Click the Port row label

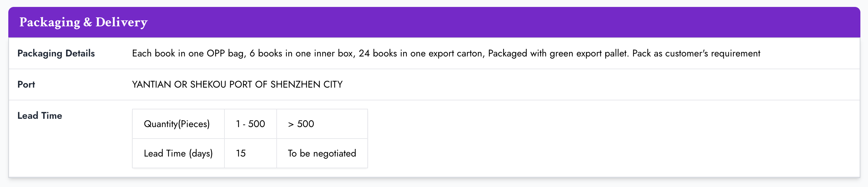(26, 84)
